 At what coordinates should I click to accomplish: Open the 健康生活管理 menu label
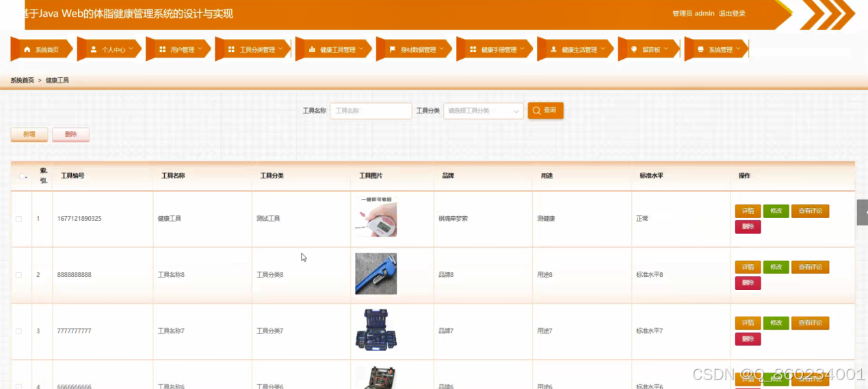click(x=579, y=50)
